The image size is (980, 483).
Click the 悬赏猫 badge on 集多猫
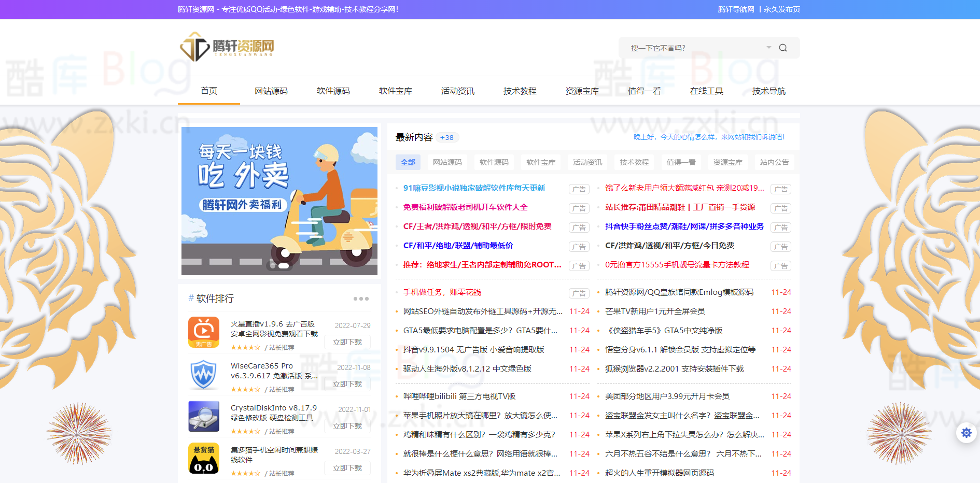(x=203, y=449)
